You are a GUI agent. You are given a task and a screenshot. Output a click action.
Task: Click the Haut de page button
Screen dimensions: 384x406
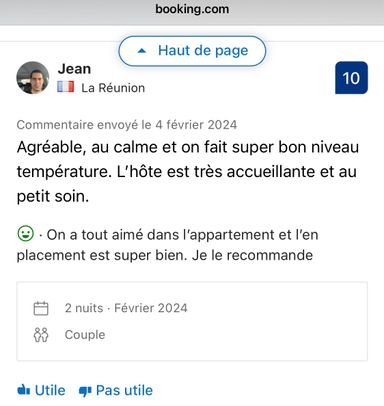[192, 51]
